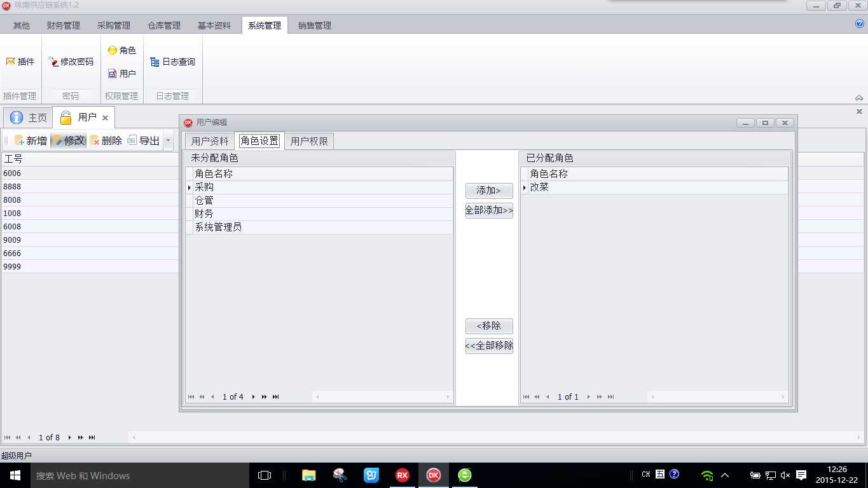This screenshot has height=488, width=868.
Task: Switch to the 主页 home tab
Action: point(29,118)
